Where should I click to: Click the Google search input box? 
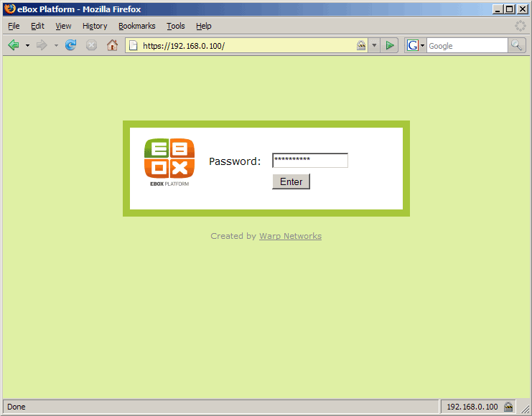tap(467, 45)
